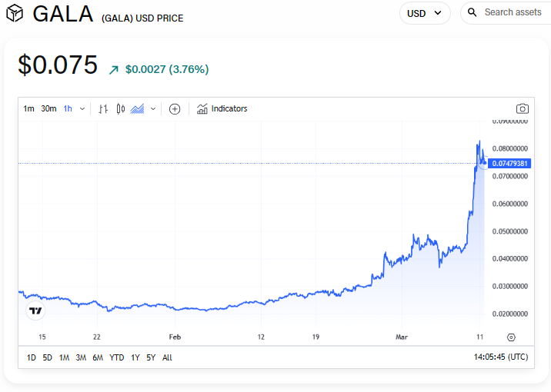Screen dimensions: 551x392
Task: Open chart settings gear near time axis
Action: tap(511, 337)
